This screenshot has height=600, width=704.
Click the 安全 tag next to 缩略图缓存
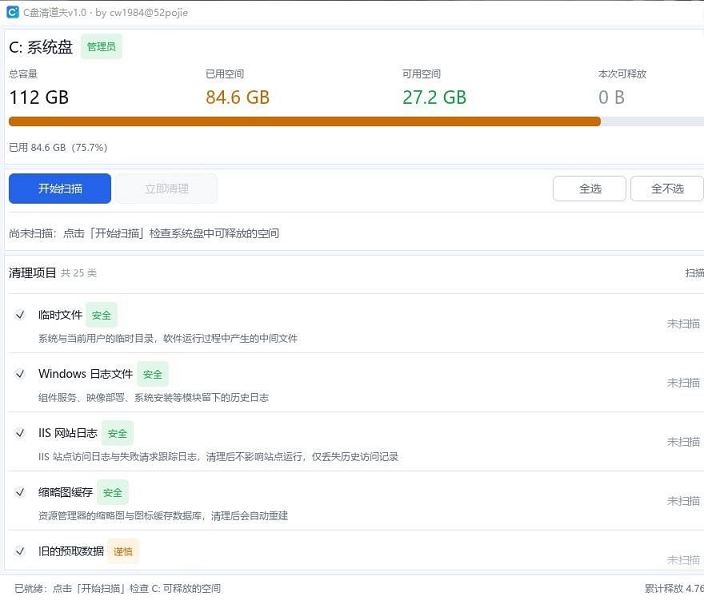113,493
